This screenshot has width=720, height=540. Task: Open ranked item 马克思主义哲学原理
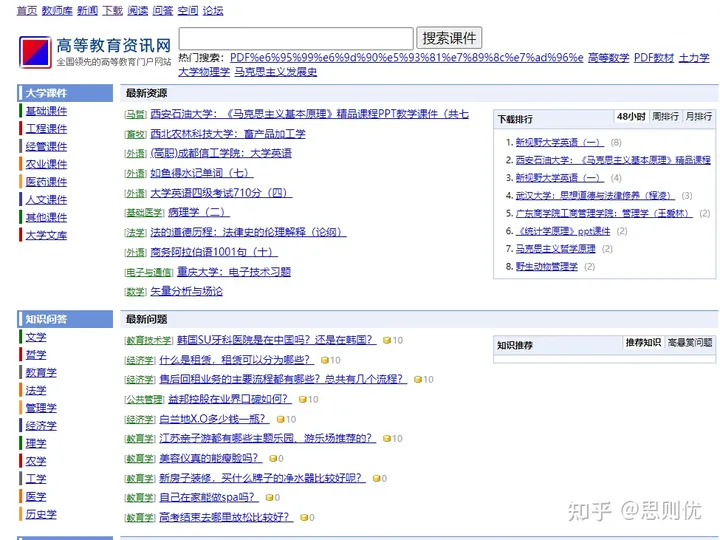pos(556,249)
